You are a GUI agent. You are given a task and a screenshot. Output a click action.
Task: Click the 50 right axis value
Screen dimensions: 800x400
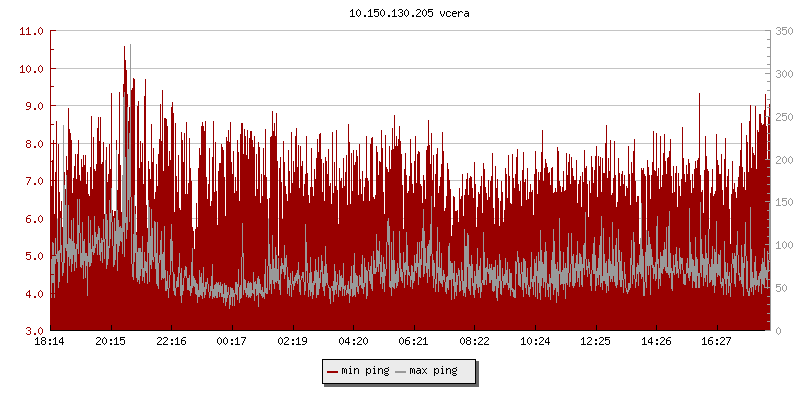[780, 288]
